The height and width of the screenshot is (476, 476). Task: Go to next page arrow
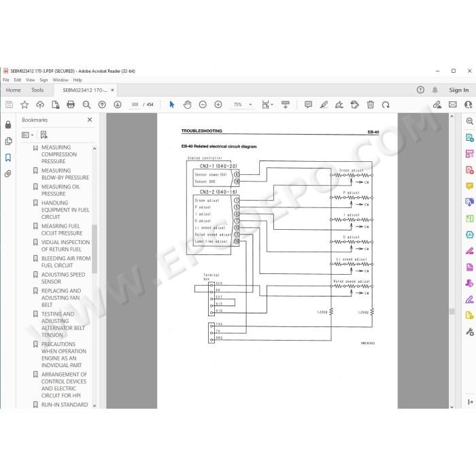(x=118, y=105)
